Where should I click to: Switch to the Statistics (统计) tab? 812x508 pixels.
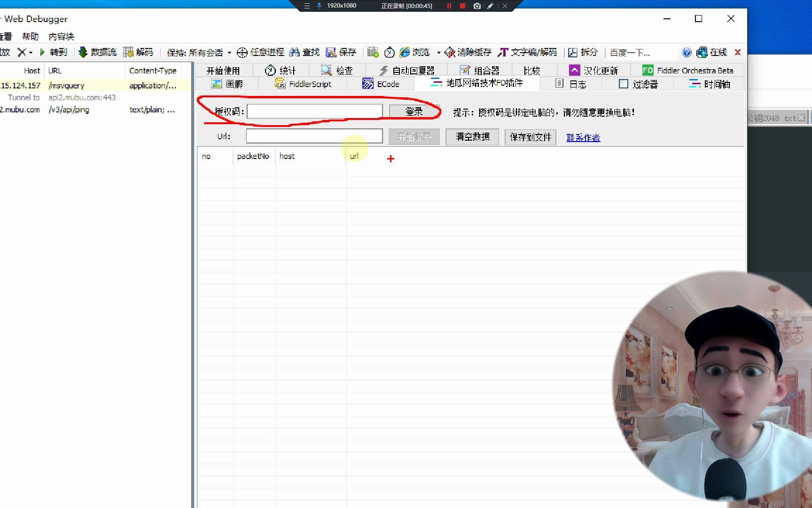281,71
